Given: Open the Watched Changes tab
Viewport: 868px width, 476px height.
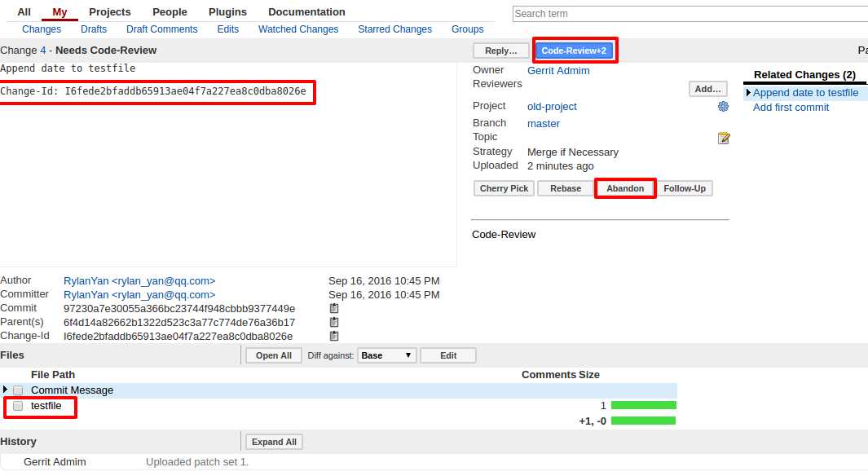Looking at the screenshot, I should click(x=298, y=29).
